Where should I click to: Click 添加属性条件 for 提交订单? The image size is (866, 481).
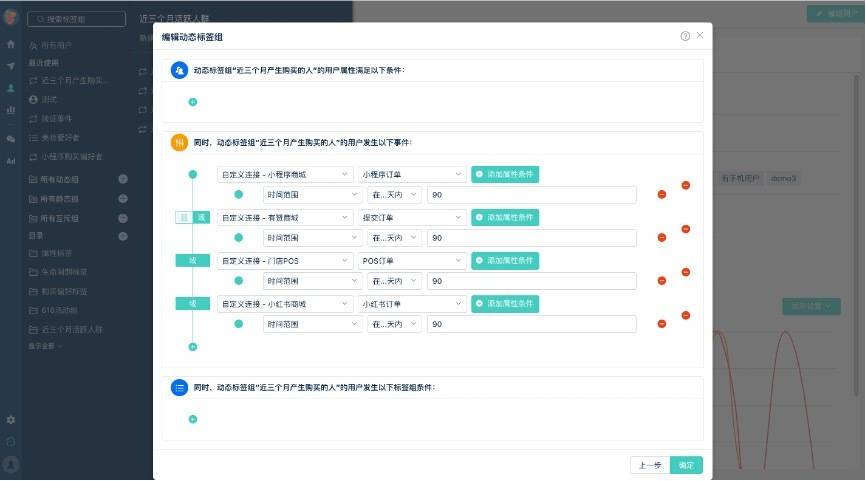click(x=505, y=218)
